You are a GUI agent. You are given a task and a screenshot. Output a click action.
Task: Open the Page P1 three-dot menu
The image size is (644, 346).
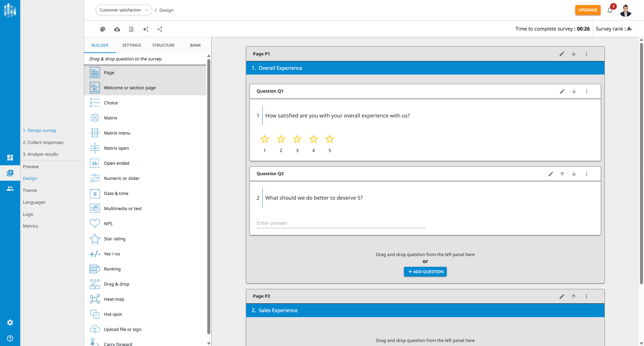click(x=586, y=54)
